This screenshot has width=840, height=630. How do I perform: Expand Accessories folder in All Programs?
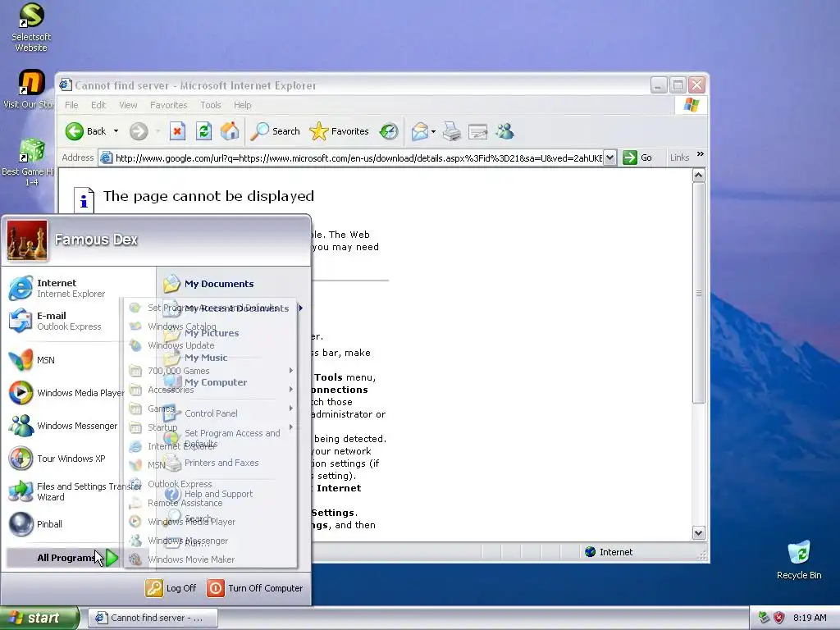pos(212,390)
